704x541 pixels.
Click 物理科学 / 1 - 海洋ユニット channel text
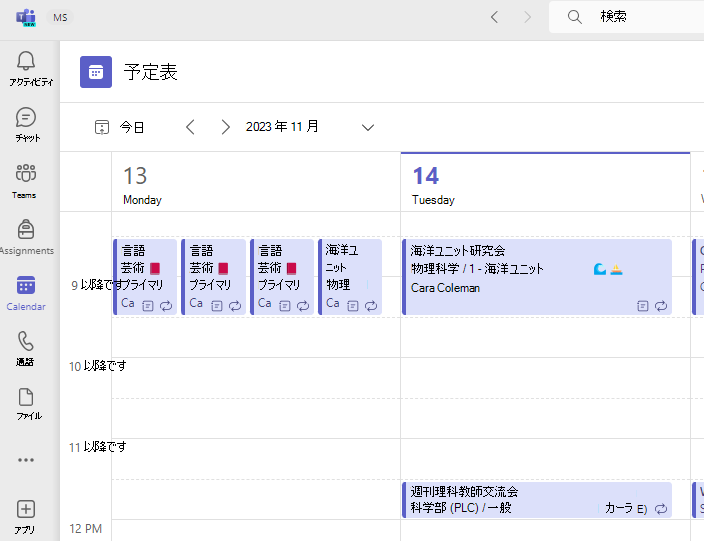(x=477, y=268)
